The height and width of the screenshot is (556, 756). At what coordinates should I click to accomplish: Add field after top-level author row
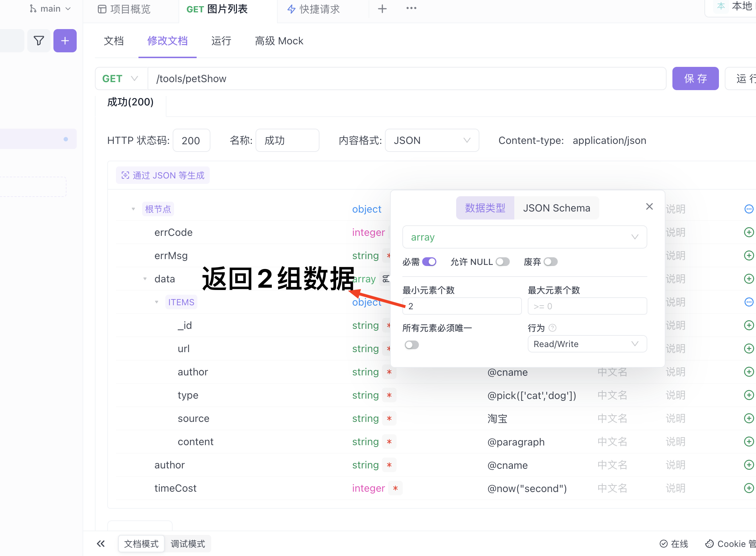point(749,465)
